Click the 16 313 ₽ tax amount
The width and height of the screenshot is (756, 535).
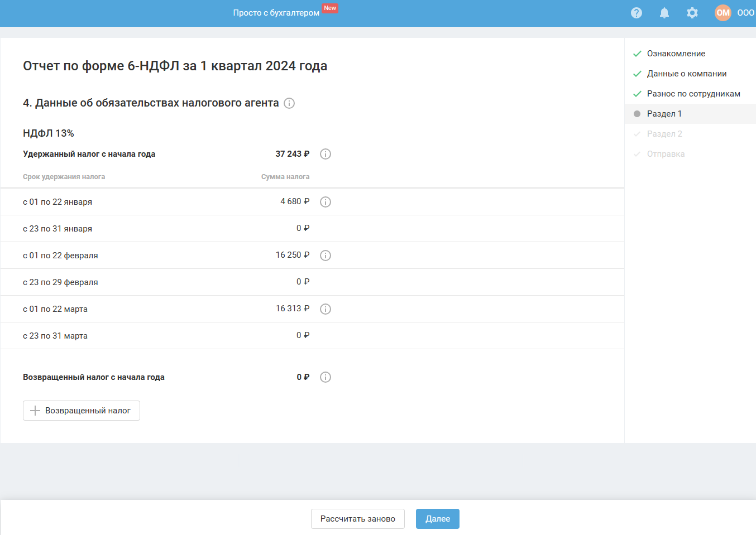point(293,309)
